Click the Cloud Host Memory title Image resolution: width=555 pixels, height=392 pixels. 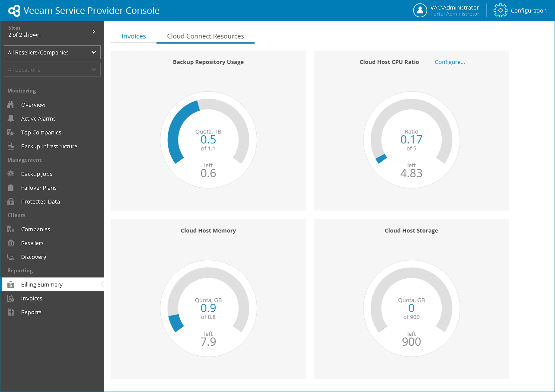[x=208, y=230]
